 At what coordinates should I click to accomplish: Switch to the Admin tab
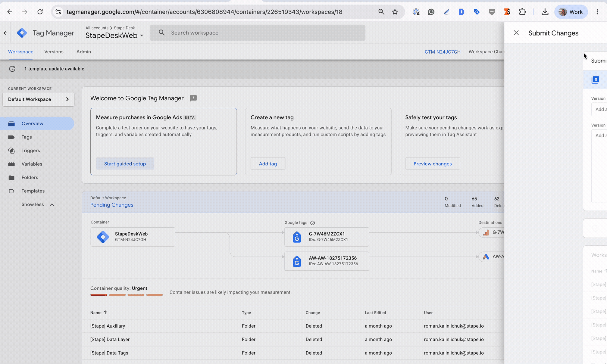[x=84, y=52]
